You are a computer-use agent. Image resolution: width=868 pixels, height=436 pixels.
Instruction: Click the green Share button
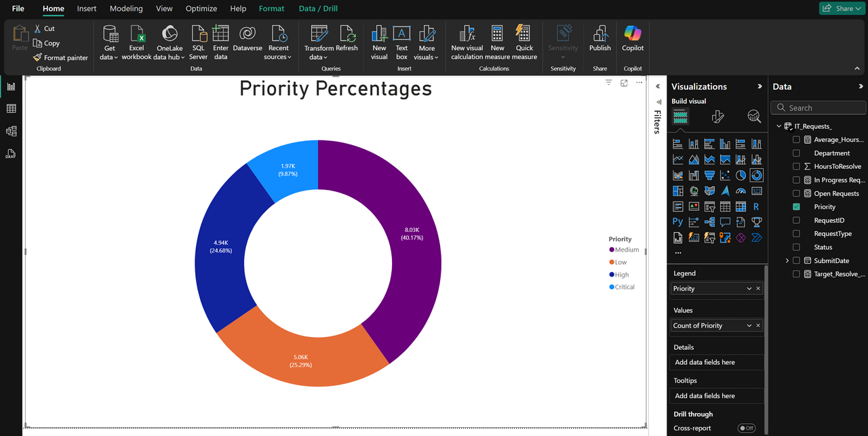tap(842, 8)
